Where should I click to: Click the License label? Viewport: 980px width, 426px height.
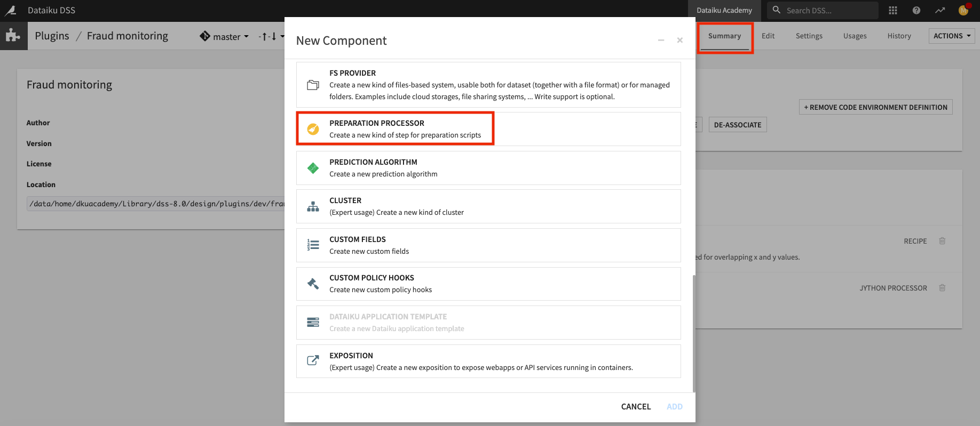tap(39, 164)
